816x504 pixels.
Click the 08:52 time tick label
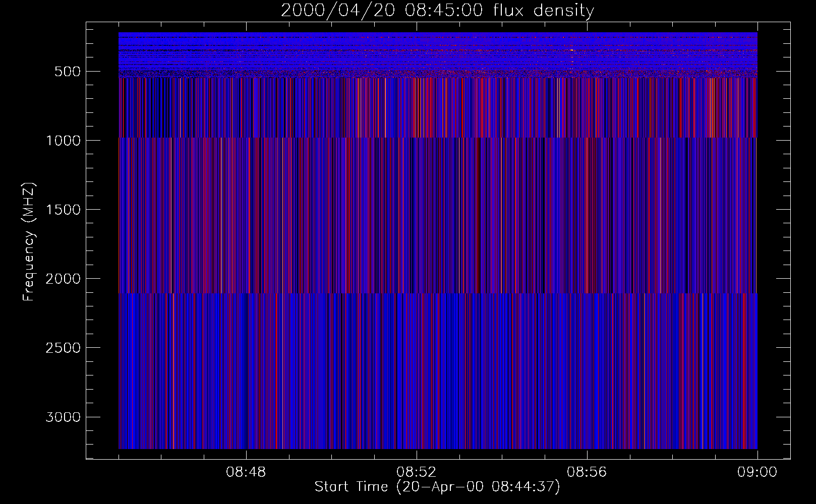tap(417, 472)
